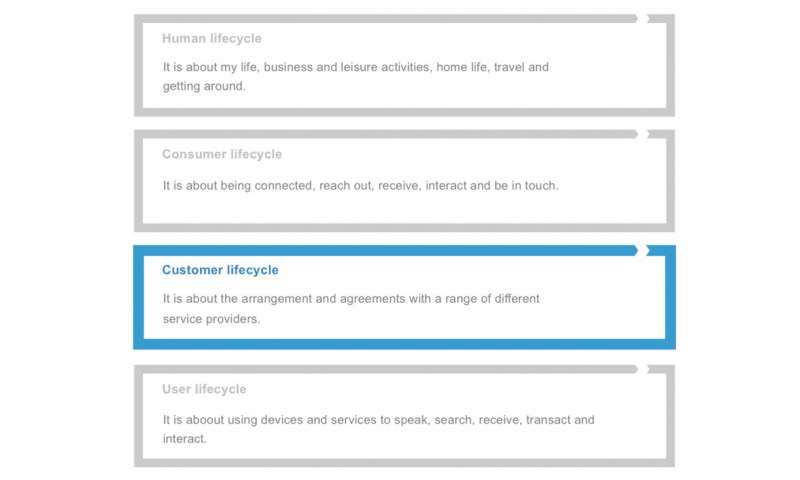
Task: Select the Human lifecycle heading
Action: coord(212,38)
